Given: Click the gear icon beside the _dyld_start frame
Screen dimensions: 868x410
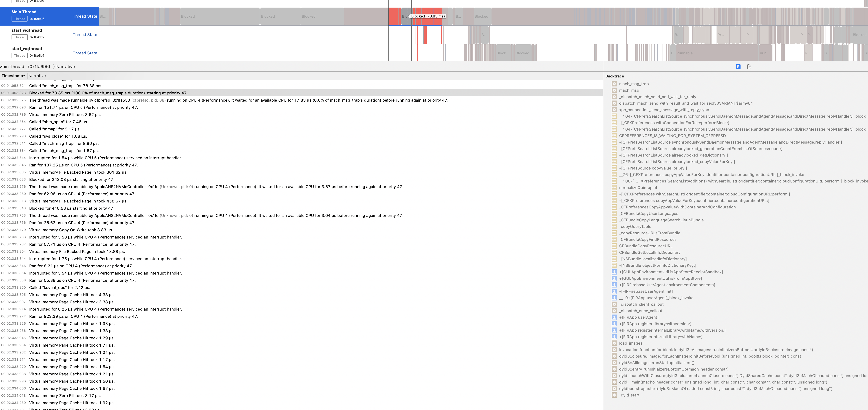Looking at the screenshot, I should [x=615, y=395].
